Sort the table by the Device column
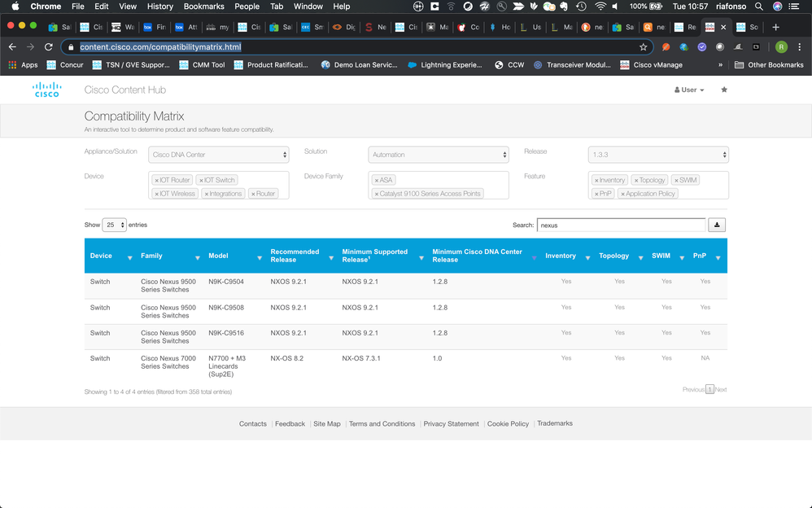The image size is (812, 508). coord(110,256)
